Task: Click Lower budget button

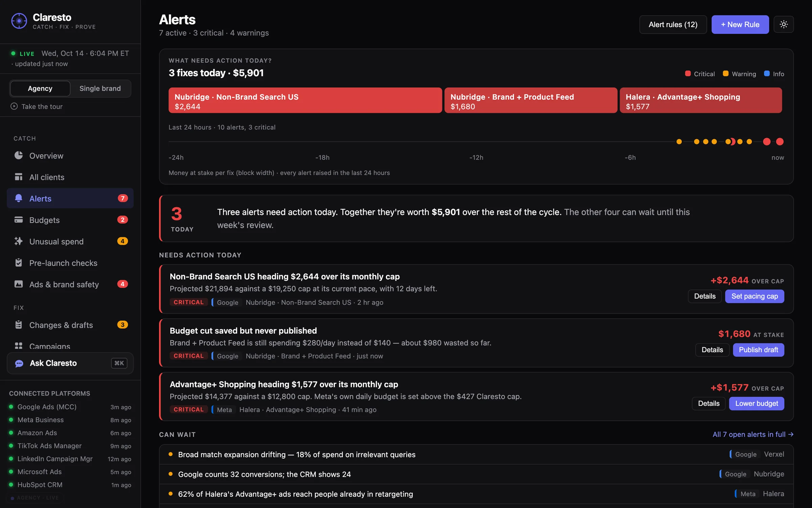Action: point(757,403)
